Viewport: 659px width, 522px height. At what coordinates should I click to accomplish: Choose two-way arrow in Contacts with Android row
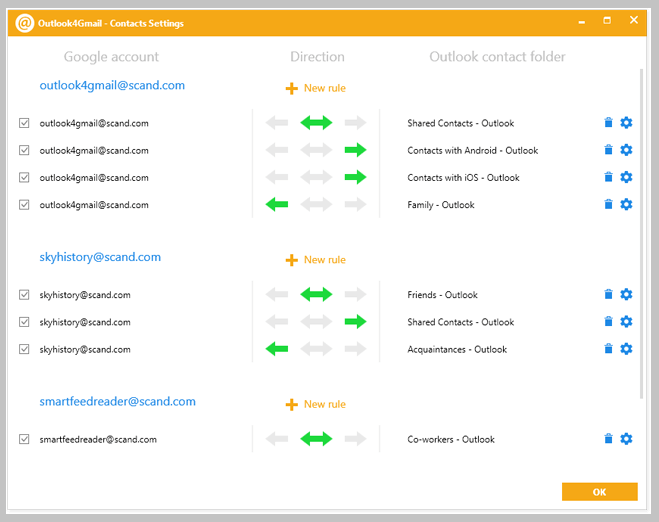pos(316,150)
